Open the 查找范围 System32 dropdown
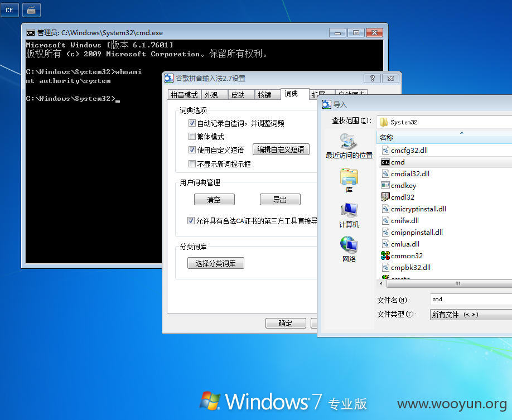The height and width of the screenshot is (420, 512). tap(444, 122)
